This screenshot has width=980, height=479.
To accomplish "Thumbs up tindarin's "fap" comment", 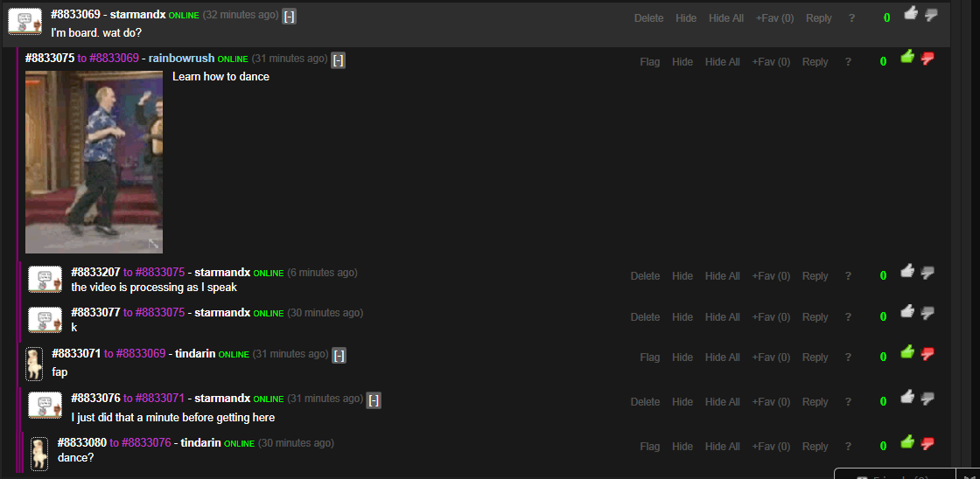I will click(x=907, y=352).
